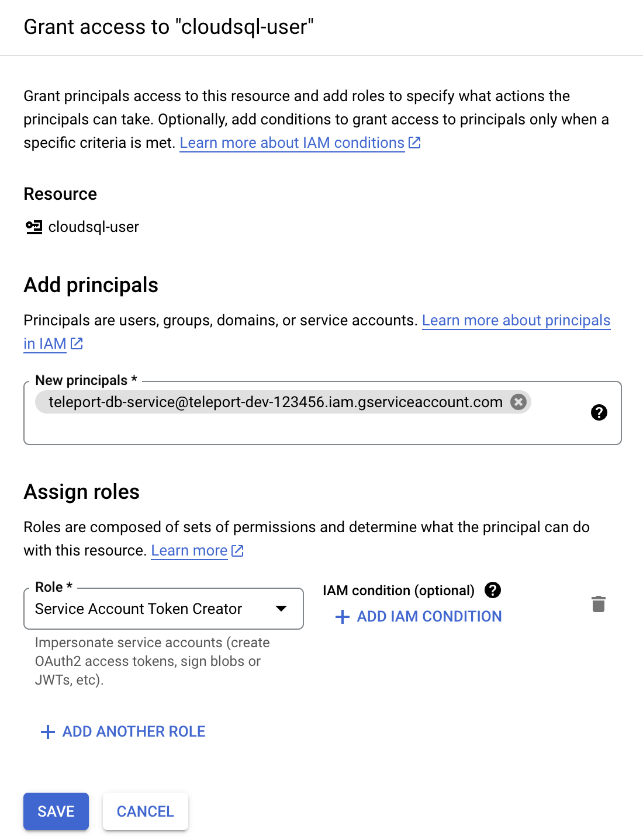Open the Role dropdown
This screenshot has width=643, height=840.
[164, 609]
